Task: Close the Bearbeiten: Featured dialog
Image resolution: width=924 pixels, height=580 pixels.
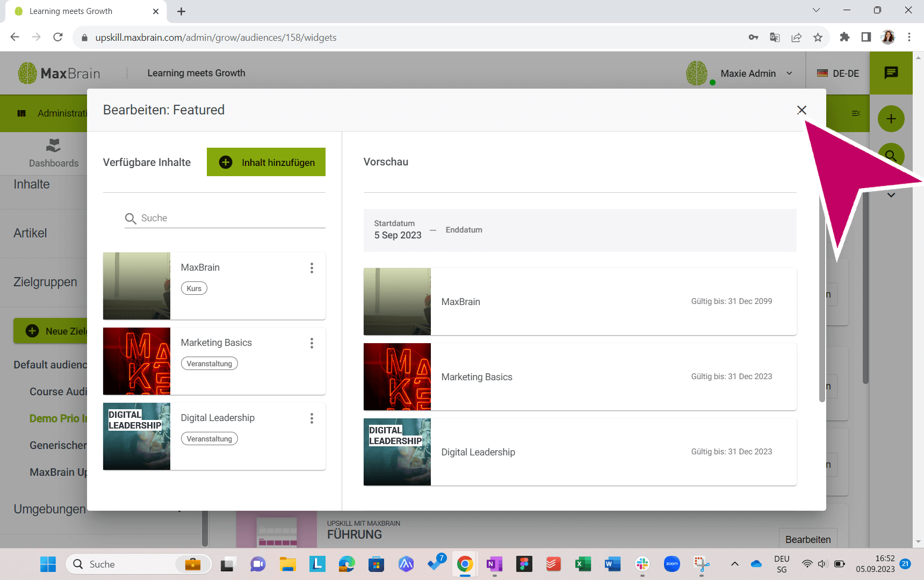Action: click(x=802, y=110)
